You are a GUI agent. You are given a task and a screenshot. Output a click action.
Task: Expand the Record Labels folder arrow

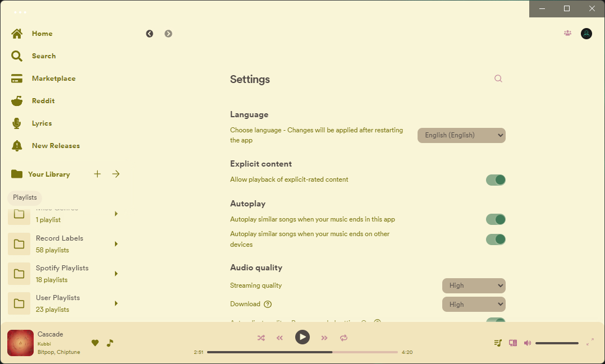coord(116,243)
